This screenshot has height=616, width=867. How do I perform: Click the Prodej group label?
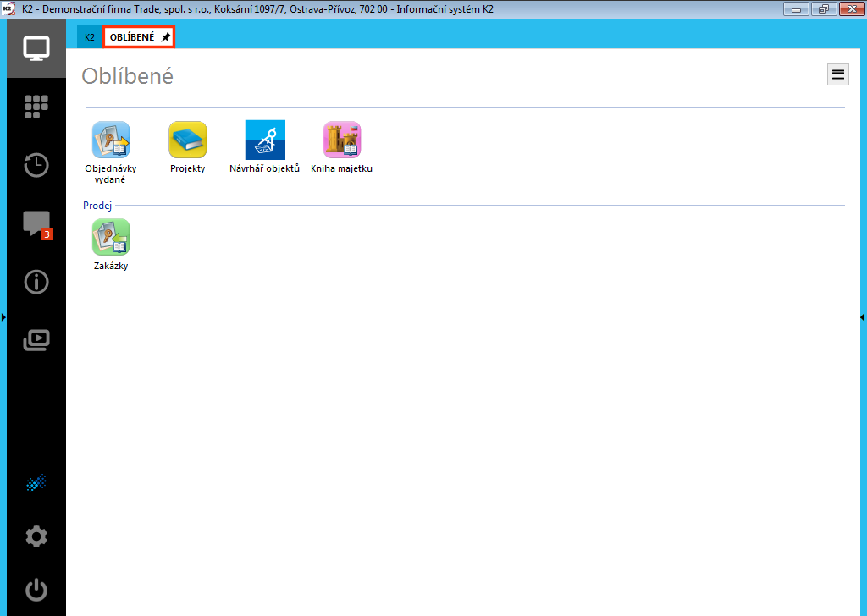point(97,206)
